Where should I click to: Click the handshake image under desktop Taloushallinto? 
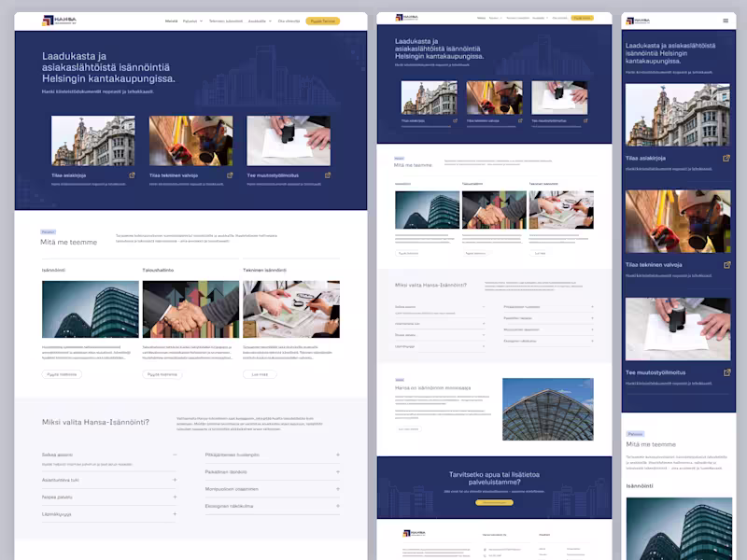coord(190,309)
